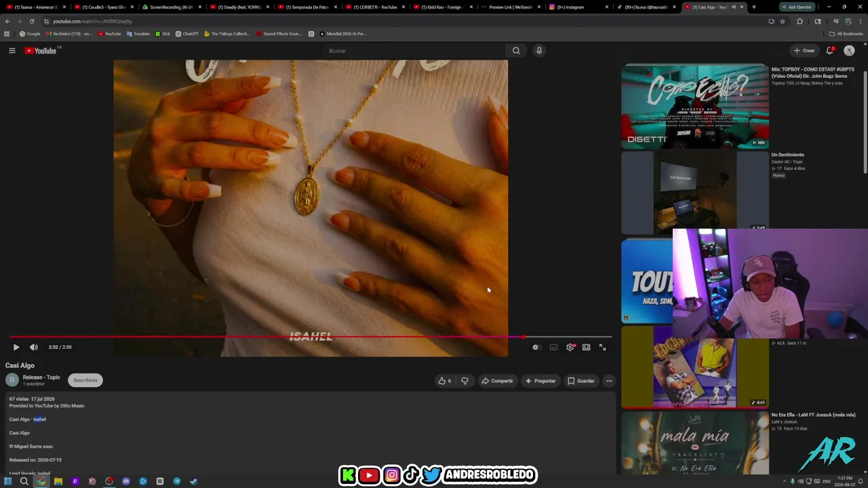Switch to the Taurus - Amanecer tab
The image size is (868, 488).
(x=35, y=7)
